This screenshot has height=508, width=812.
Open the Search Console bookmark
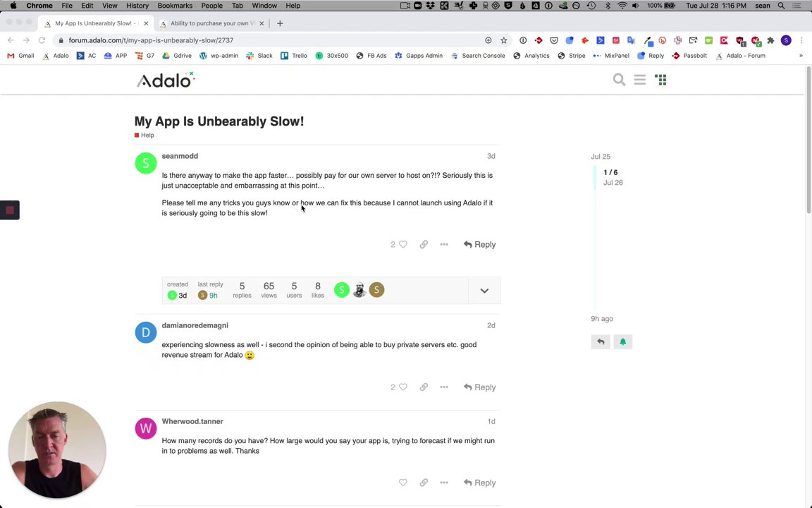click(x=479, y=56)
